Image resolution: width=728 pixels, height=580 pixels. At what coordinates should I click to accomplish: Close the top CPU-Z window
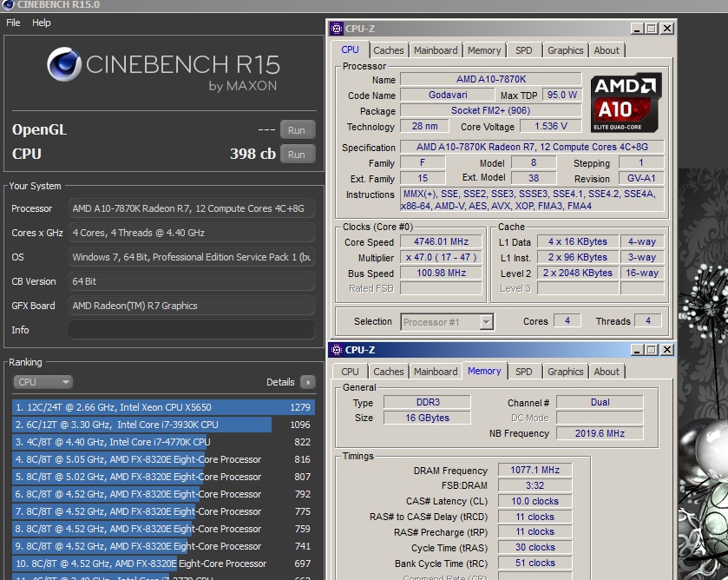tap(667, 29)
